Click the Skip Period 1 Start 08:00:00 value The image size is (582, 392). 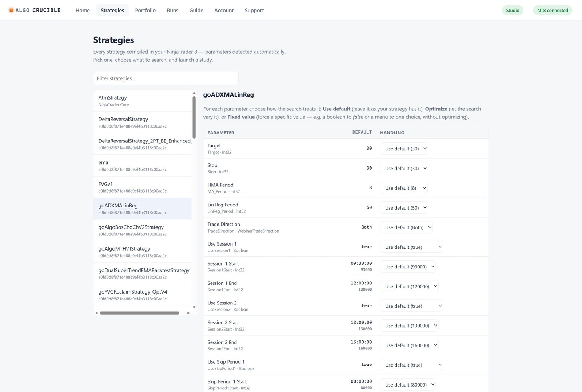coord(361,381)
